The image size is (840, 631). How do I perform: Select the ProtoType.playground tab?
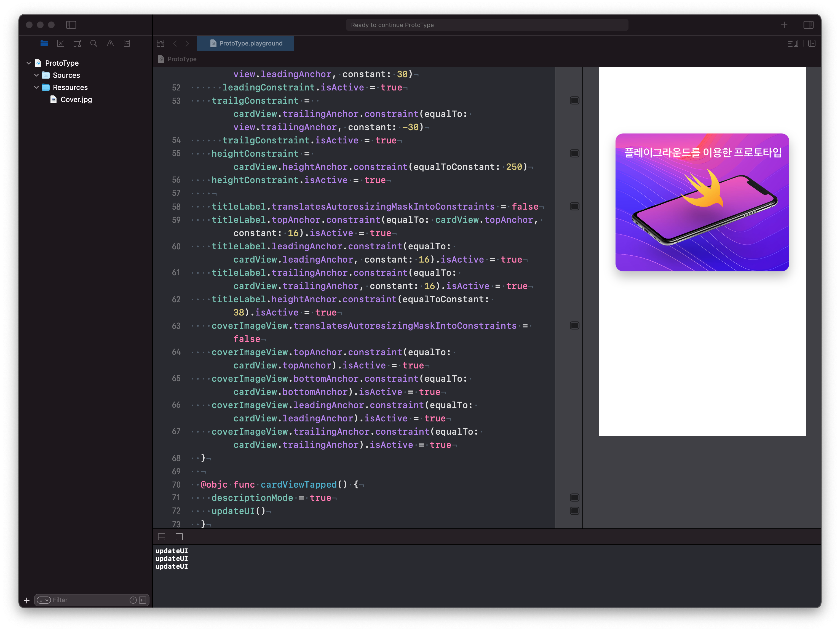[246, 43]
